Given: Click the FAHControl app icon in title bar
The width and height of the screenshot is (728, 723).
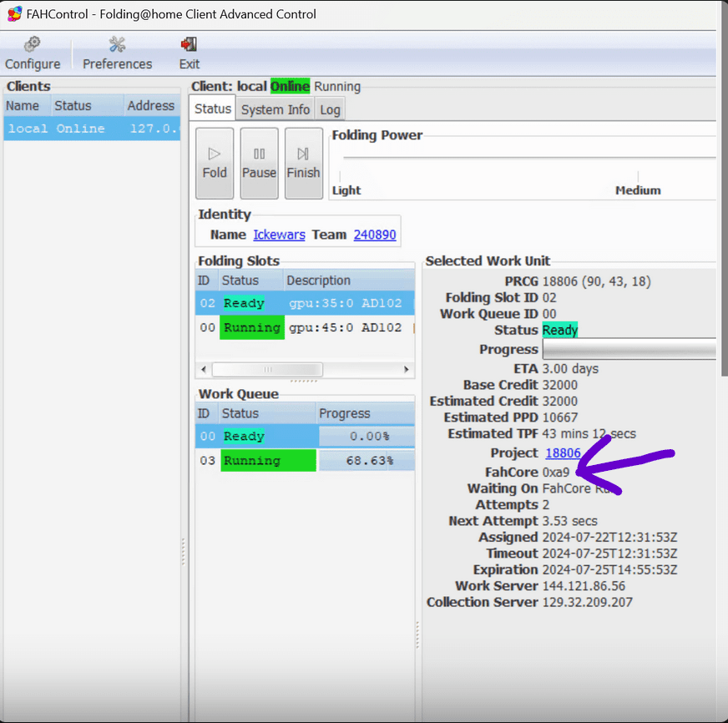Looking at the screenshot, I should pos(14,14).
